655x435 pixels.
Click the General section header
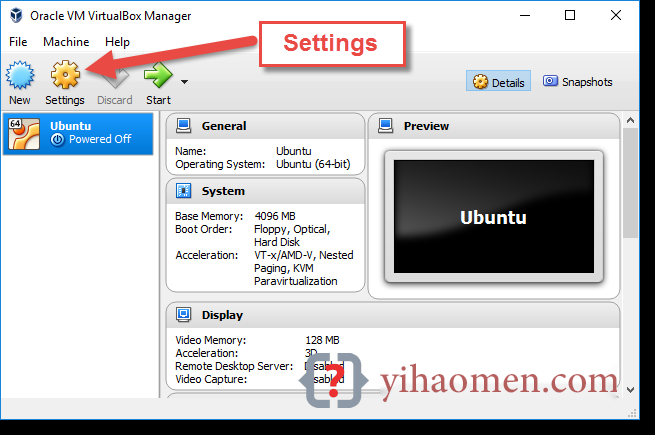point(265,126)
